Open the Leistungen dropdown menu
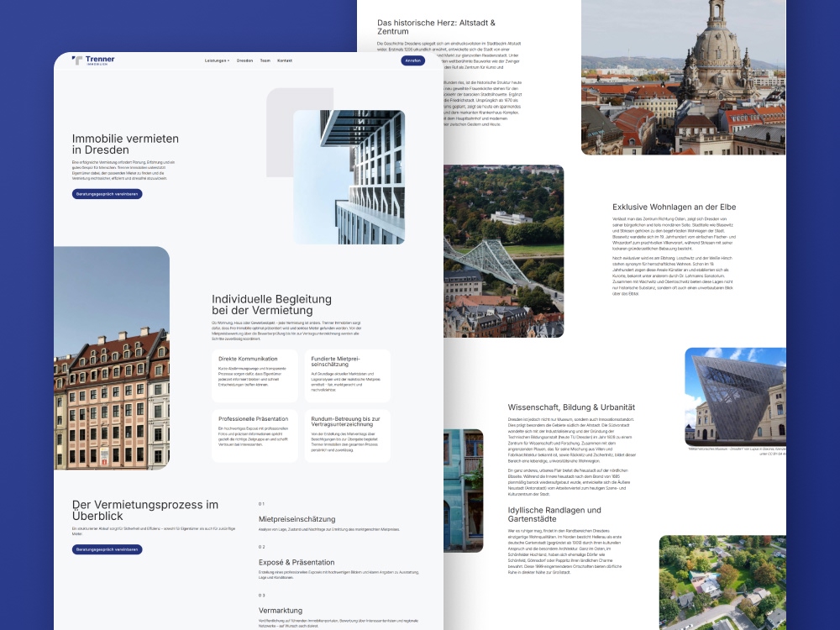Screen dimensions: 840x630 click(x=216, y=60)
